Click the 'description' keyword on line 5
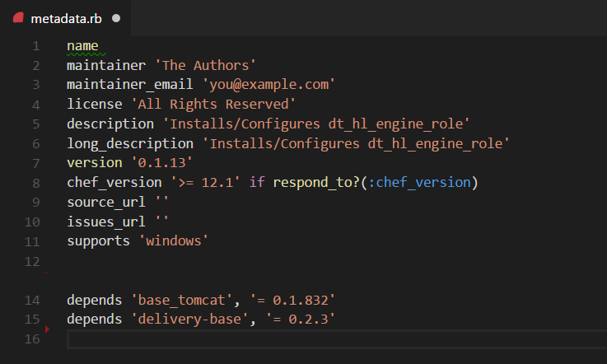 click(110, 124)
